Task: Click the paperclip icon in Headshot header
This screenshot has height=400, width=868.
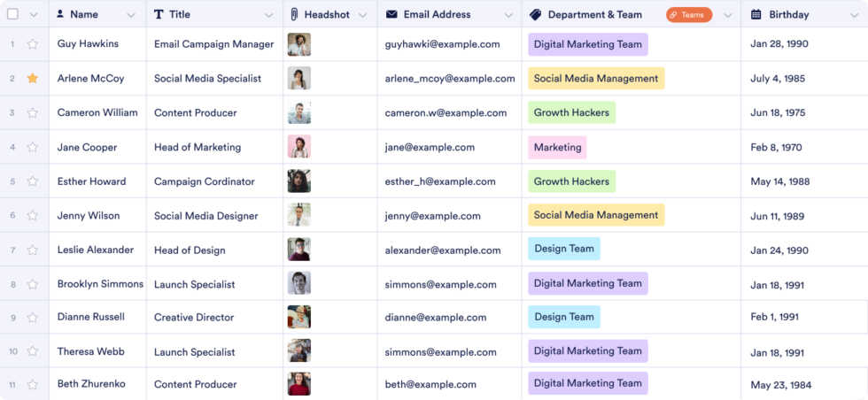Action: (294, 14)
